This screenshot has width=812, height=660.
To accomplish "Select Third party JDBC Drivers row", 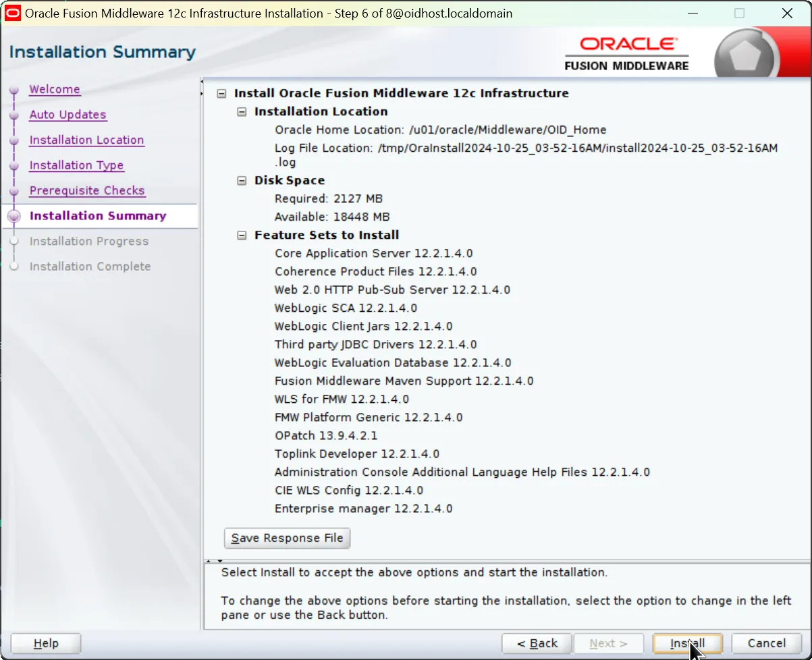I will click(376, 345).
